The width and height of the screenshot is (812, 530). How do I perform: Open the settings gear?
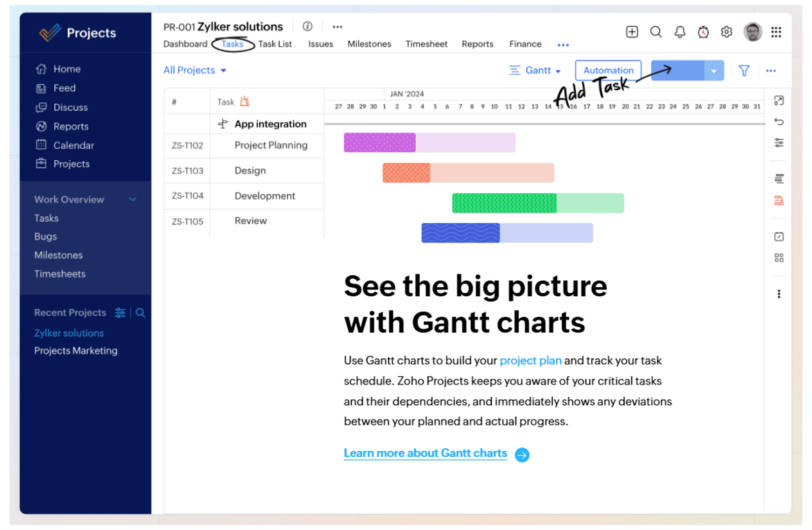pos(727,32)
